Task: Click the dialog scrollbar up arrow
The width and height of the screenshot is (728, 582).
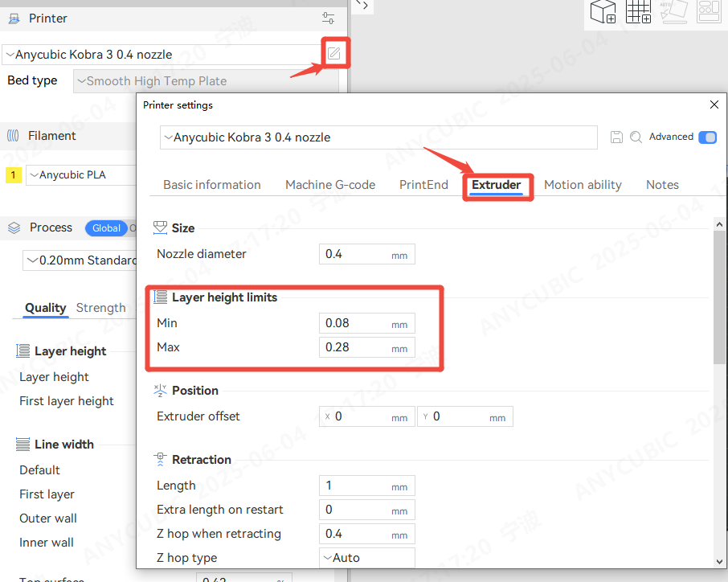Action: (x=719, y=224)
